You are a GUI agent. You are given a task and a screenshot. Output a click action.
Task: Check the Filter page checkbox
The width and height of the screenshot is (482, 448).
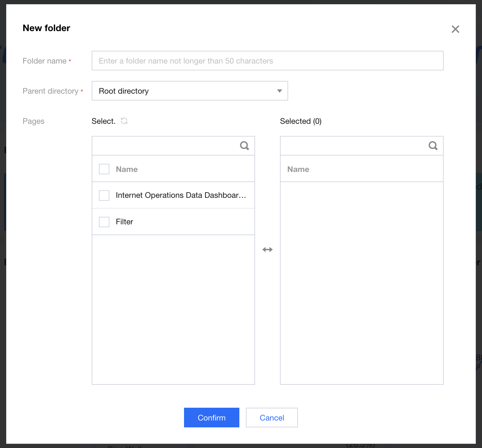coord(104,222)
